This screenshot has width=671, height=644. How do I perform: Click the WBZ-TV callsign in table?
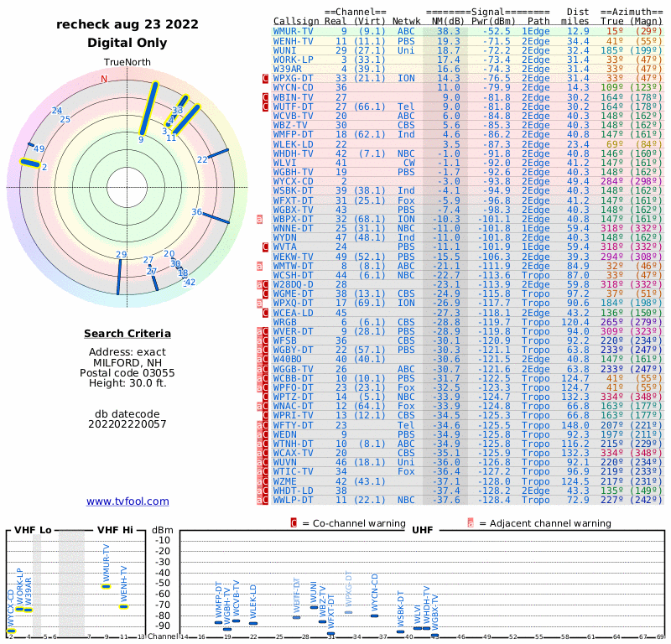(290, 125)
